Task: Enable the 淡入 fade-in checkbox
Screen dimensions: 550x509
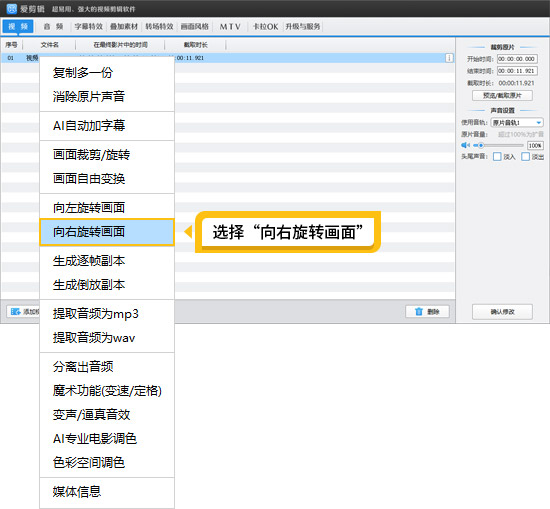Action: click(497, 156)
